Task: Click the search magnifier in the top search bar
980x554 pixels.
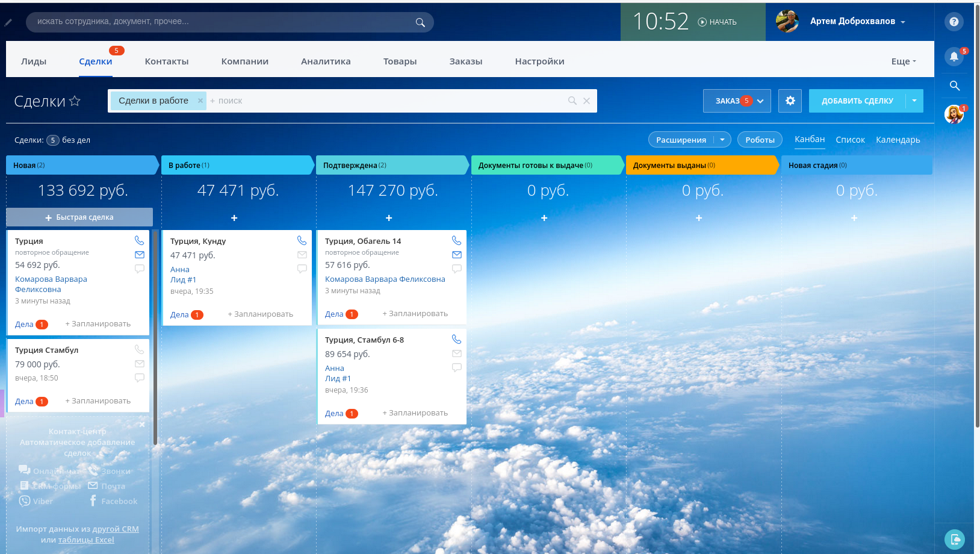Action: point(420,22)
